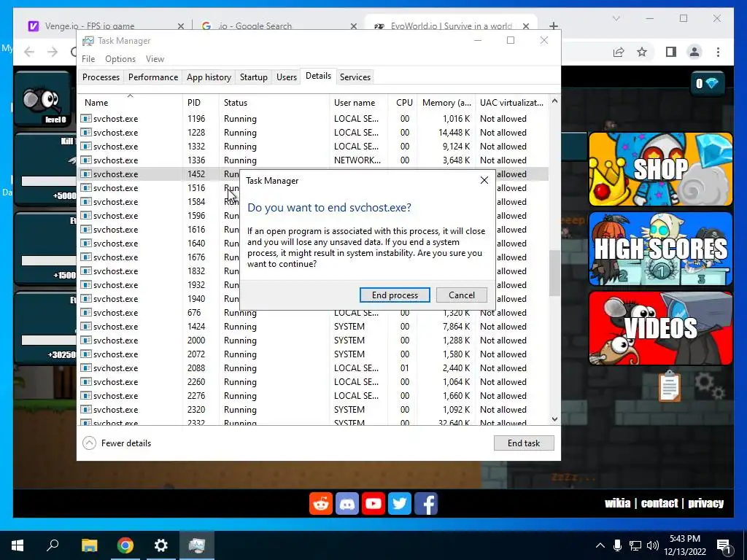Toggle Chrome side panel icon
Image resolution: width=747 pixels, height=560 pixels.
pyautogui.click(x=671, y=52)
